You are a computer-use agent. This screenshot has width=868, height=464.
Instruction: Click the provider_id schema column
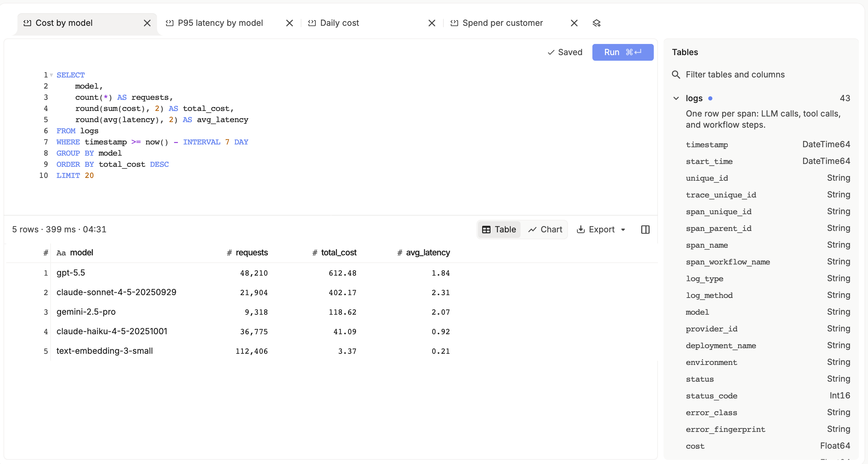tap(768, 329)
